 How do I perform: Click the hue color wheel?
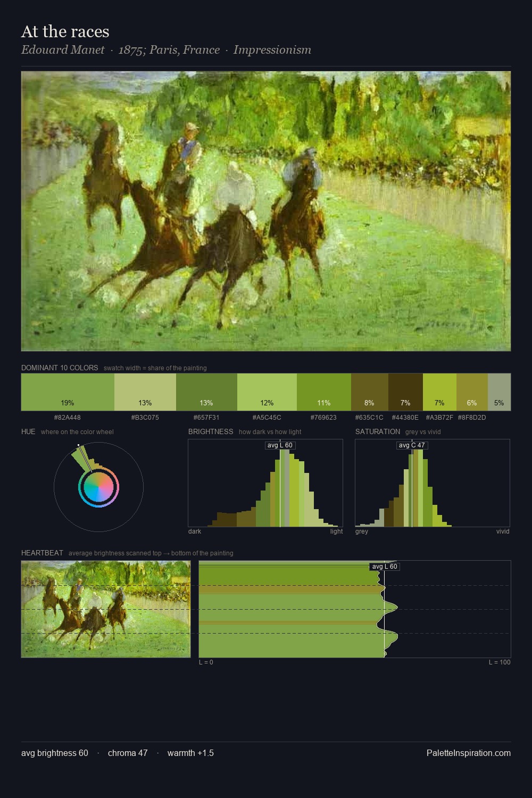[x=98, y=487]
